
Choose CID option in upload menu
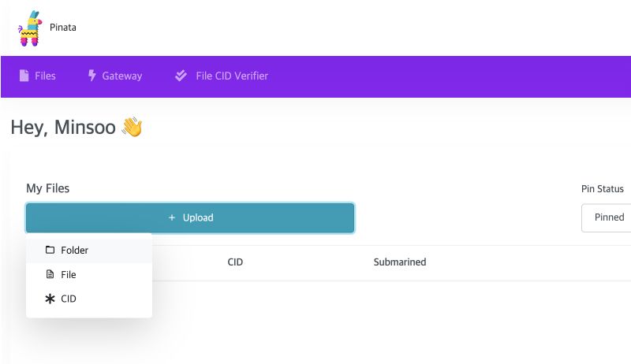[x=89, y=299]
